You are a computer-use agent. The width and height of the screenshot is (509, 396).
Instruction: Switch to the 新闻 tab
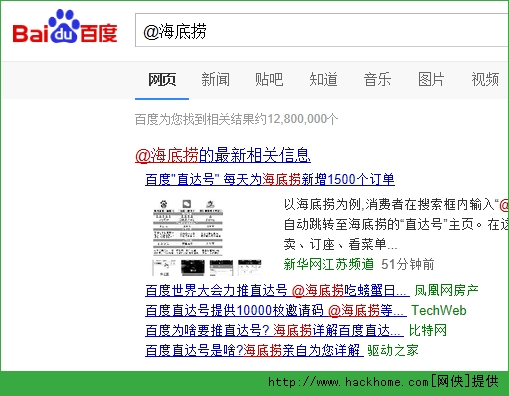click(215, 80)
